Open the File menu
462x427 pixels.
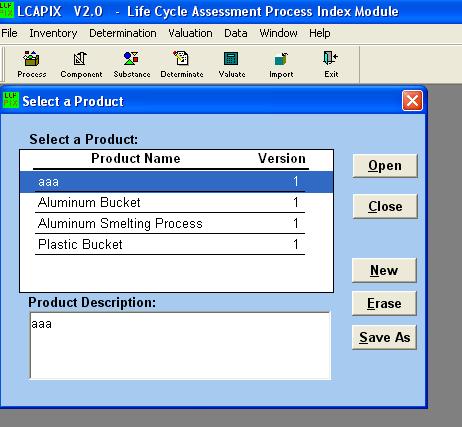coord(9,33)
